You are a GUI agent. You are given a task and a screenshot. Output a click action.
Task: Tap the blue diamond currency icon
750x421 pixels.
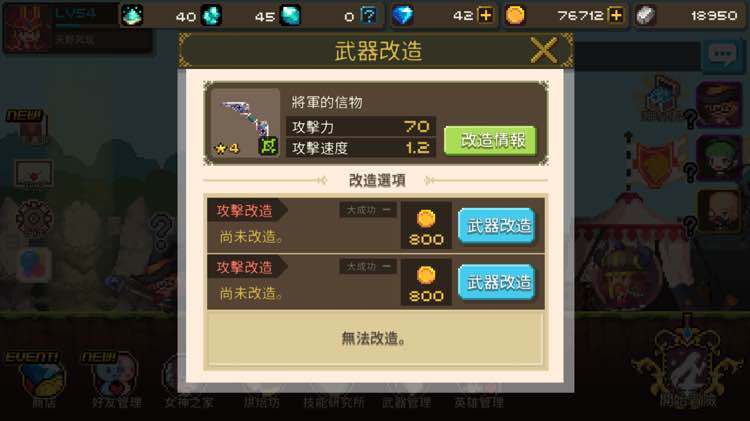402,15
